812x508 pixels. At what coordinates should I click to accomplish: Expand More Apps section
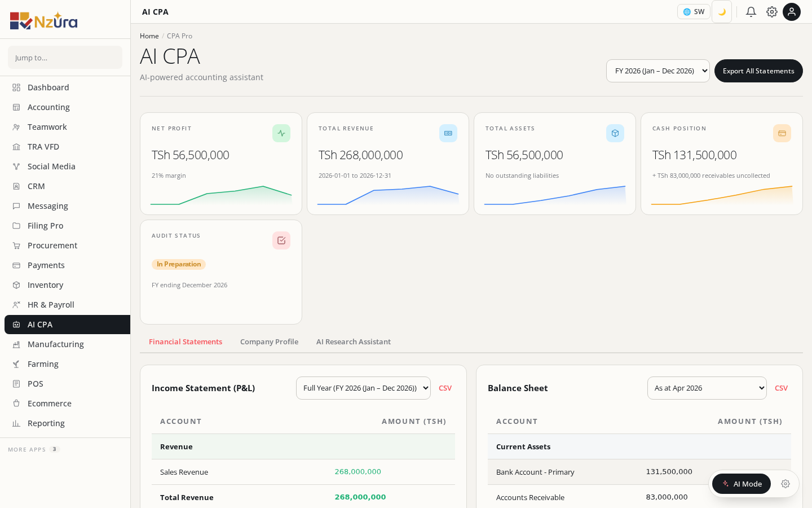coord(34,450)
